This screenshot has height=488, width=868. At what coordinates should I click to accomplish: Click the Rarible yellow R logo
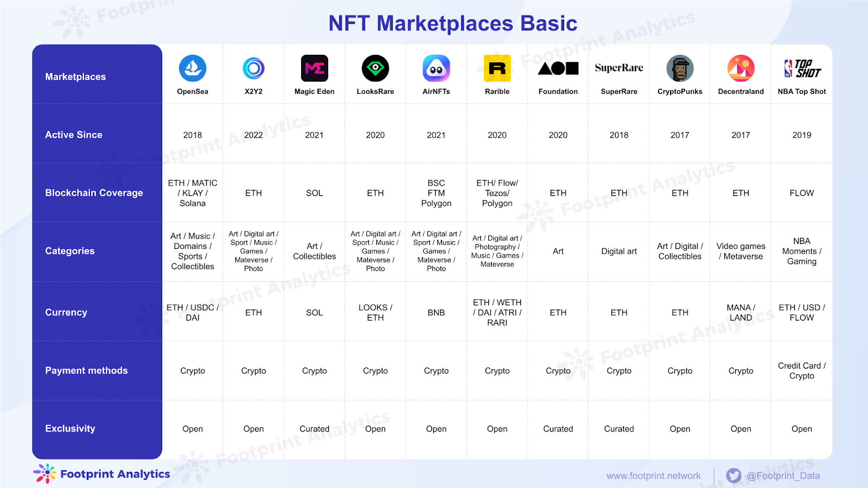pyautogui.click(x=496, y=68)
